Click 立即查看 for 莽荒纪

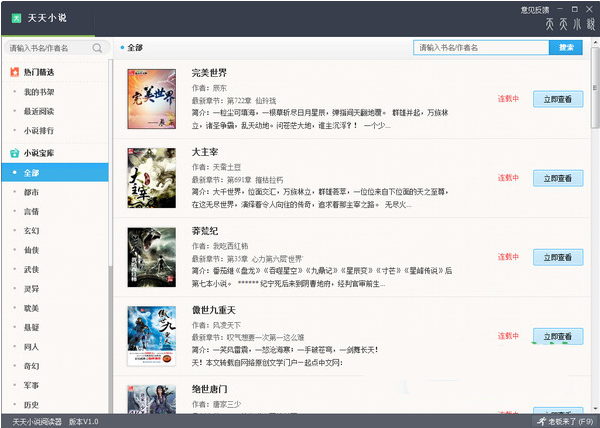(558, 257)
